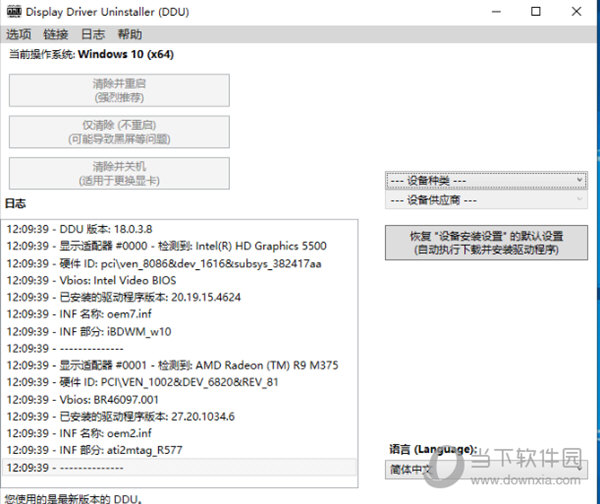Open the 设备种类 dropdown

[486, 180]
